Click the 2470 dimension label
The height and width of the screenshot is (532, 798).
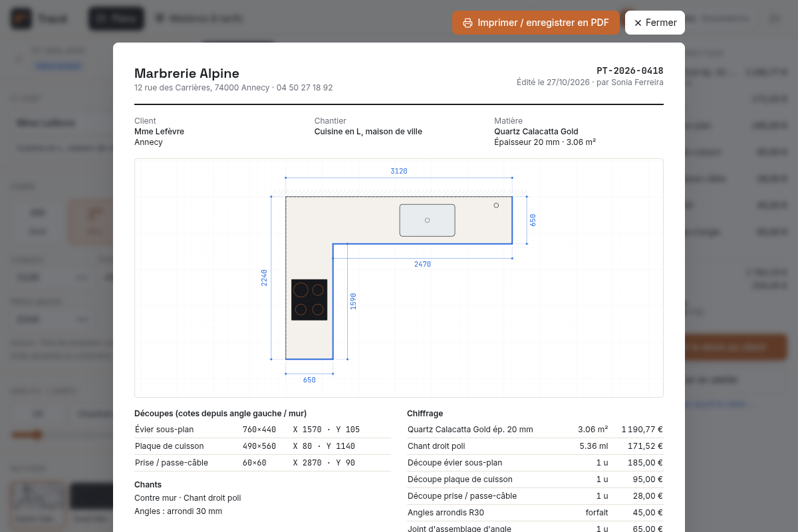422,264
